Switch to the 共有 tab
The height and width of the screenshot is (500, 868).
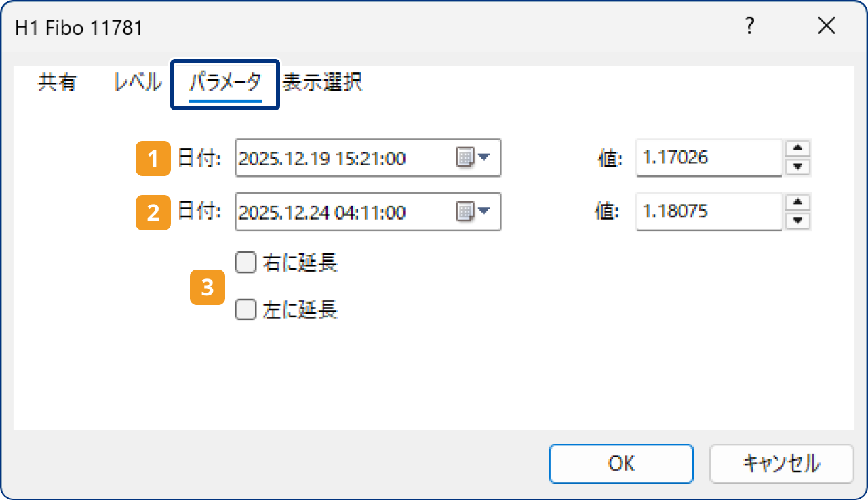(x=57, y=83)
